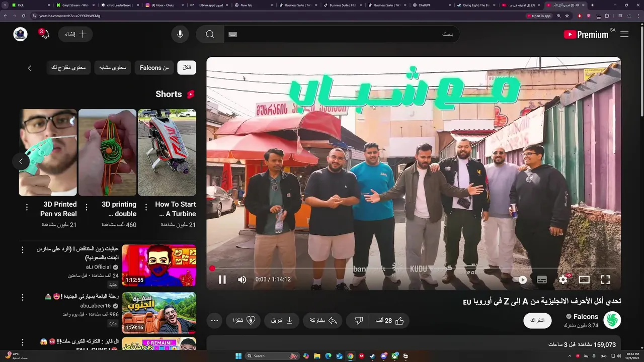Viewport: 644px width, 362px height.
Task: Open abu_abeer16 channel name
Action: [96, 306]
